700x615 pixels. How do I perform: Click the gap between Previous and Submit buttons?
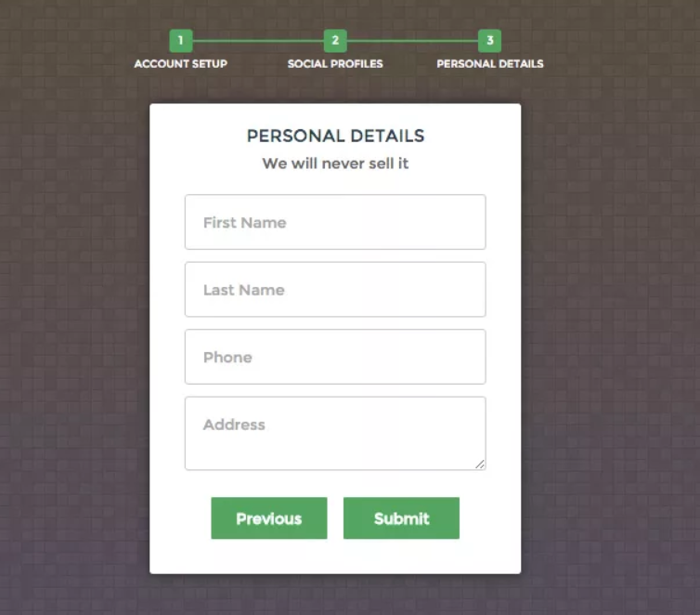pos(335,518)
